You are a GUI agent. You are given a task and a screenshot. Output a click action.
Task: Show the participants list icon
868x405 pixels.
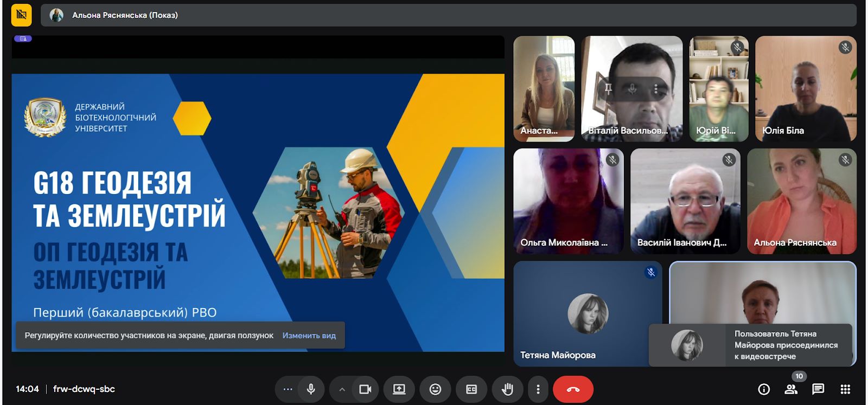(791, 389)
